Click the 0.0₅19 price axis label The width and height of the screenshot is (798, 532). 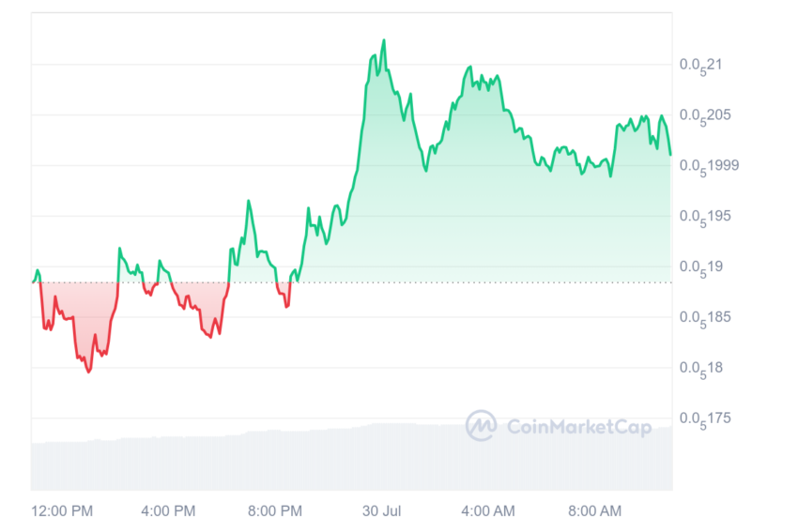coord(700,267)
